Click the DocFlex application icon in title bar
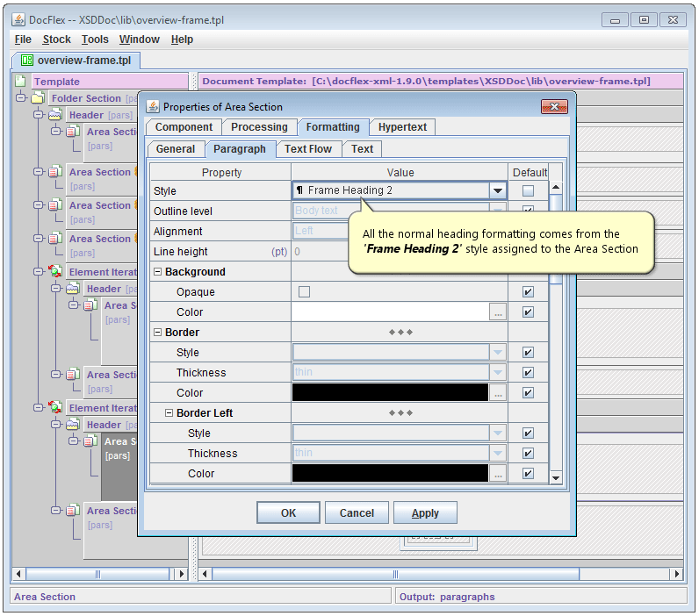Image resolution: width=699 pixels, height=616 pixels. tap(18, 19)
